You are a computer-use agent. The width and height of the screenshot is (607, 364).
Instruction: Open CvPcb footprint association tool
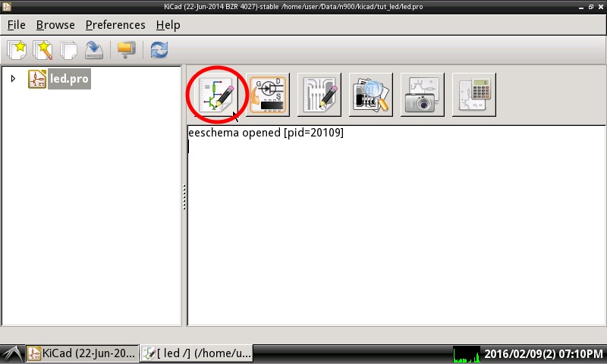click(x=268, y=95)
